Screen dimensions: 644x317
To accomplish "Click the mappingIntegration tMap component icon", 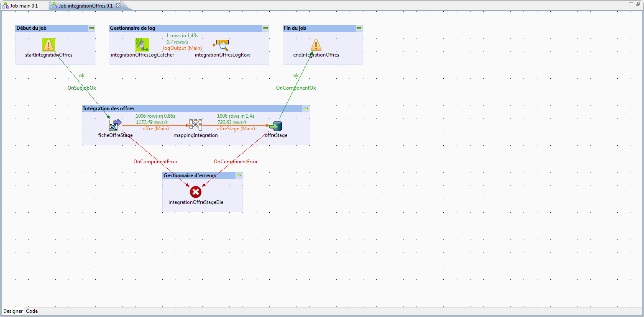I will pyautogui.click(x=196, y=125).
